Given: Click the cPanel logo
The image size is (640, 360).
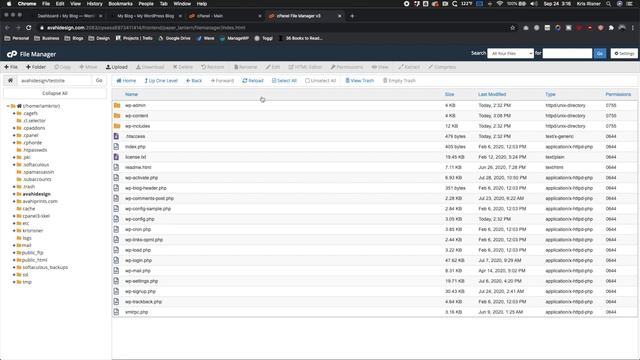Looking at the screenshot, I should (x=12, y=54).
